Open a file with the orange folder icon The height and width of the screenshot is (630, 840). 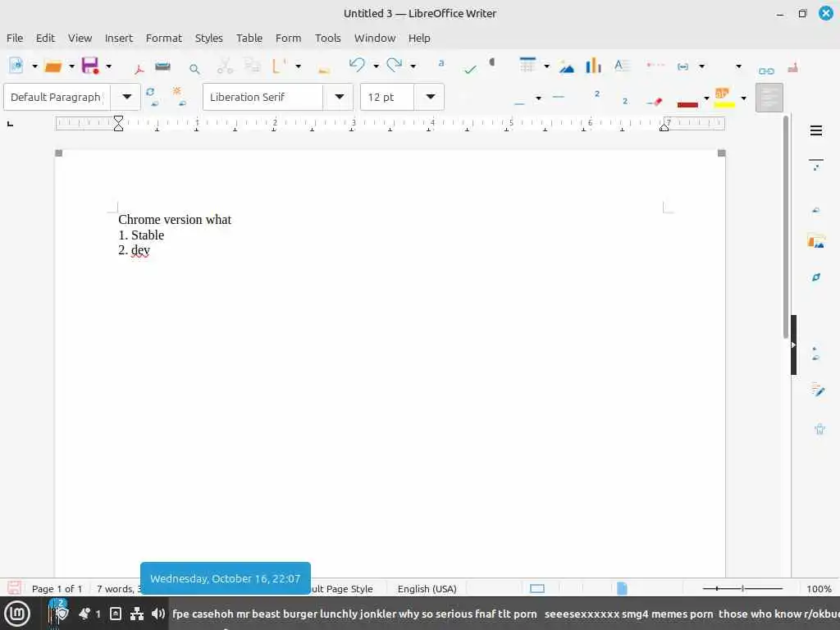(53, 66)
